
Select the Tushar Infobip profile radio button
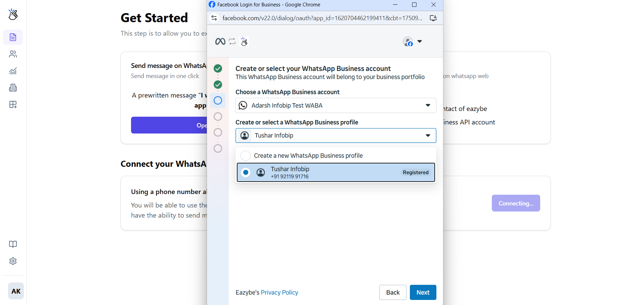point(246,173)
